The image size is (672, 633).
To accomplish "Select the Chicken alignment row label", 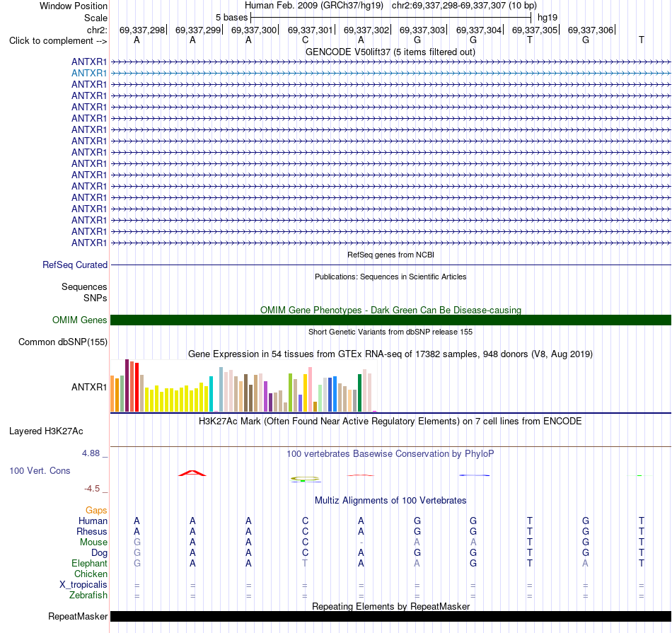I will point(91,574).
